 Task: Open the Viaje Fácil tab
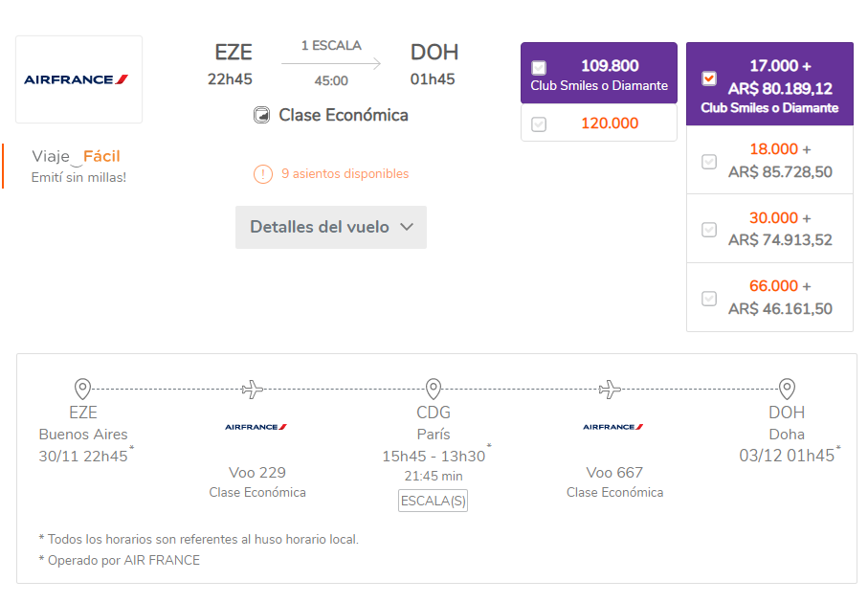[76, 167]
